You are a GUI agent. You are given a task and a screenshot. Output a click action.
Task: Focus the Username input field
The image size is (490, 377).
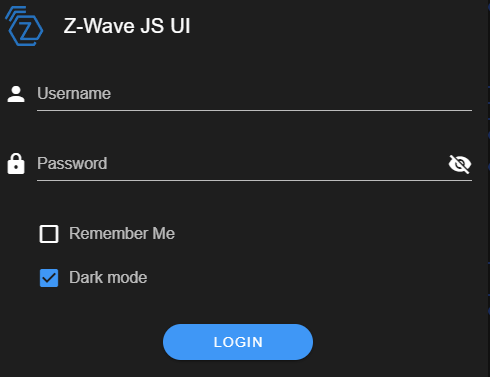[254, 94]
